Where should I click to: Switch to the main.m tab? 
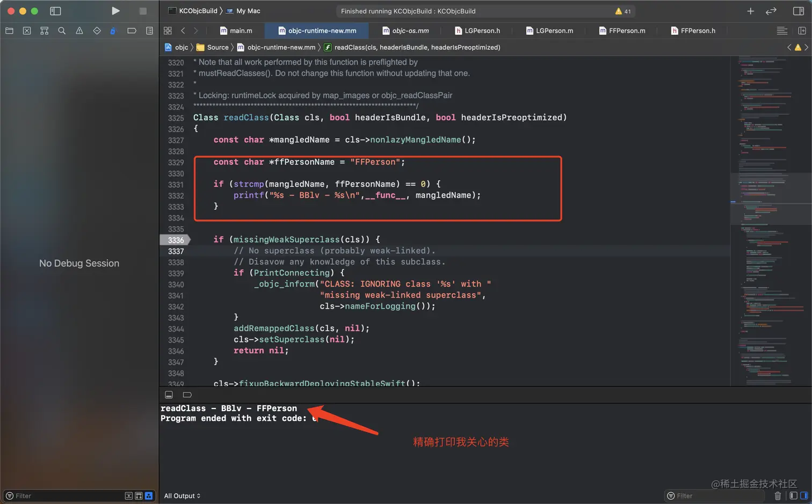click(236, 31)
